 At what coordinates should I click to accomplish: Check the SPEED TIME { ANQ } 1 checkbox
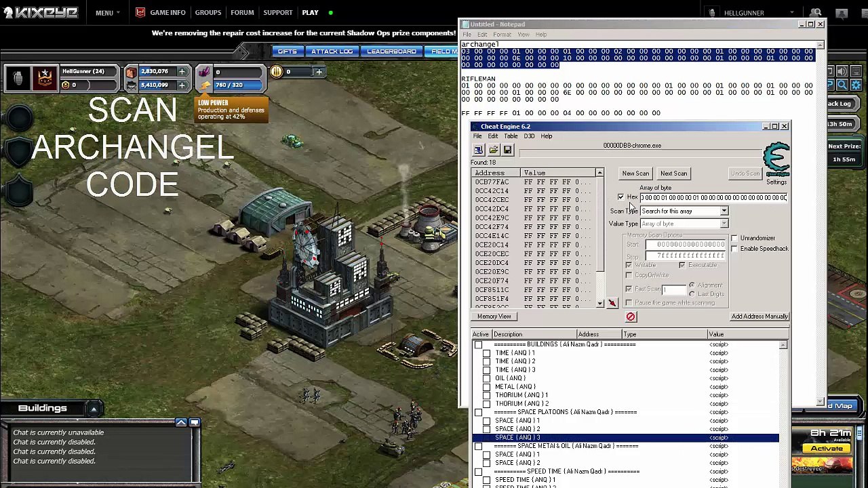[486, 480]
